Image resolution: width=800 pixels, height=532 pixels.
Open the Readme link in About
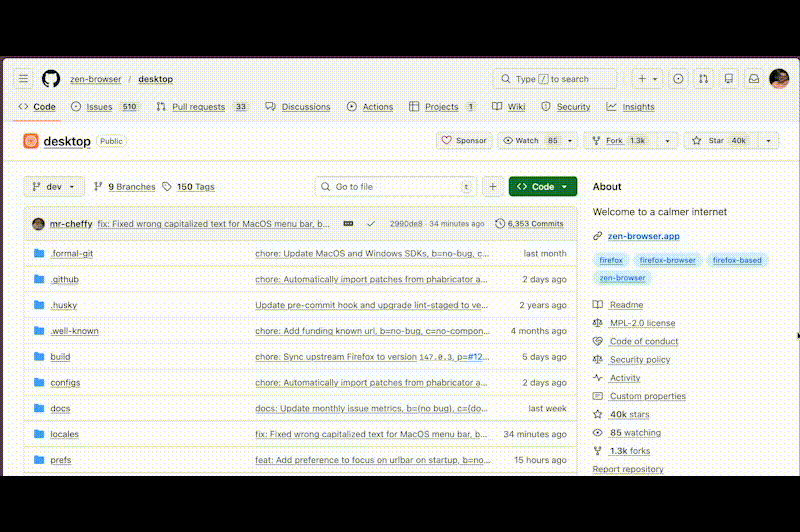point(627,305)
